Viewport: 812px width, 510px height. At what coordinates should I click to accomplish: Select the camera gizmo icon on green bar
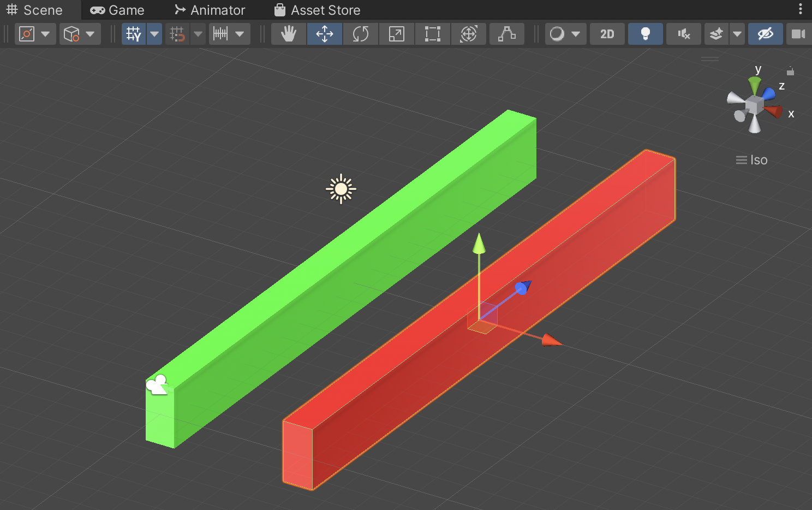pos(157,384)
